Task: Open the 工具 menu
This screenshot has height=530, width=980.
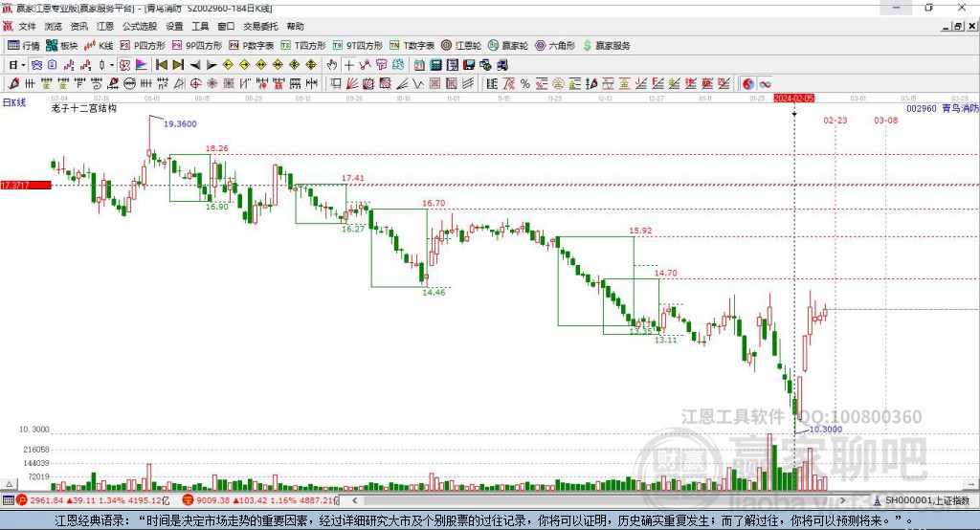Action: [x=200, y=26]
